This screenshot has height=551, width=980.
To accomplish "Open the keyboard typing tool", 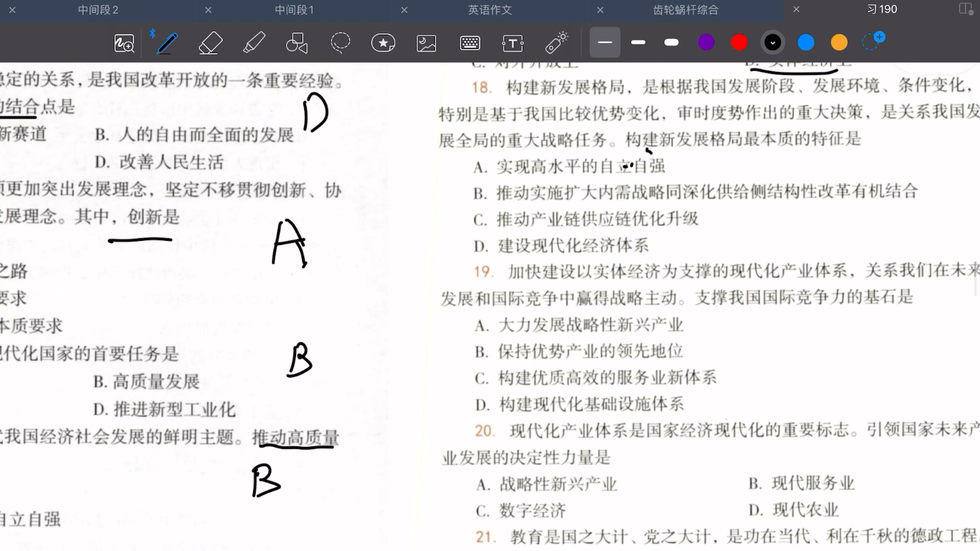I will click(470, 43).
